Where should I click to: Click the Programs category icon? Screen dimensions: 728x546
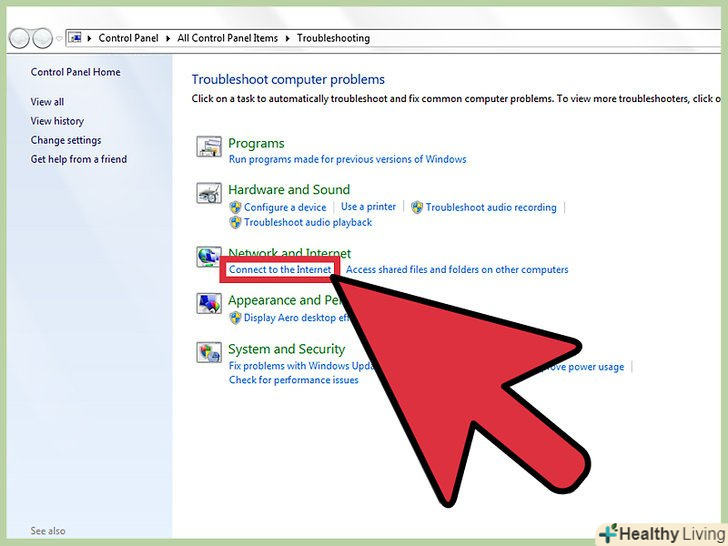[208, 147]
